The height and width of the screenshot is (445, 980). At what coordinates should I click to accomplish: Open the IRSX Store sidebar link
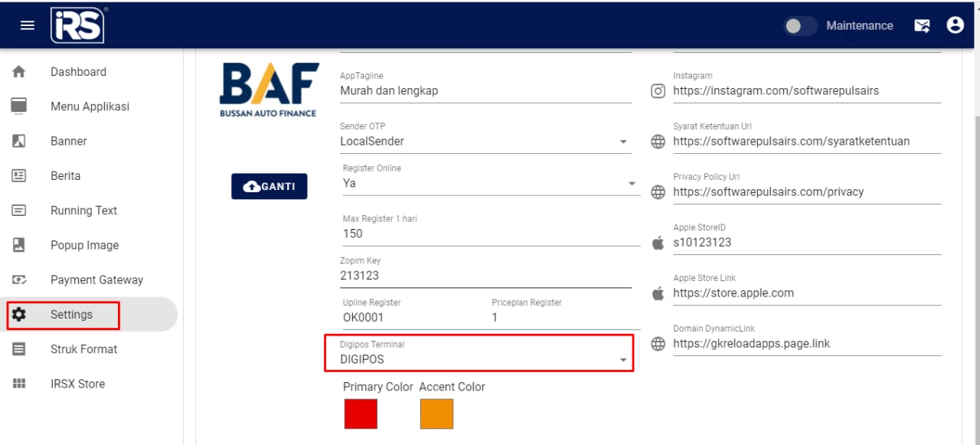77,384
